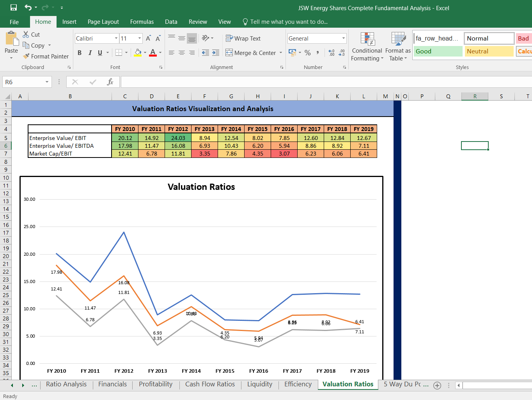Open the font name Calibri dropdown
The image size is (532, 400).
coord(116,38)
